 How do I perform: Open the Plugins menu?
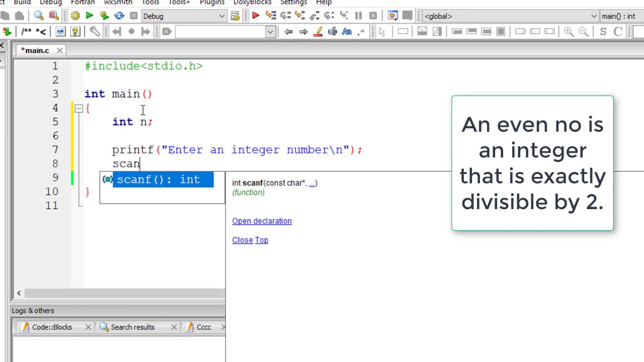(x=212, y=3)
